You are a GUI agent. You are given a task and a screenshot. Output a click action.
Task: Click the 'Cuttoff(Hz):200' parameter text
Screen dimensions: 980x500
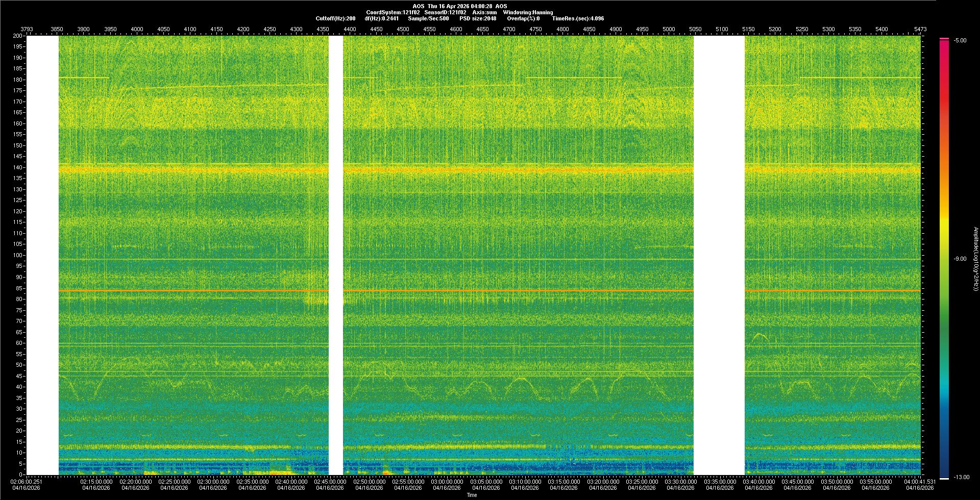pyautogui.click(x=335, y=18)
